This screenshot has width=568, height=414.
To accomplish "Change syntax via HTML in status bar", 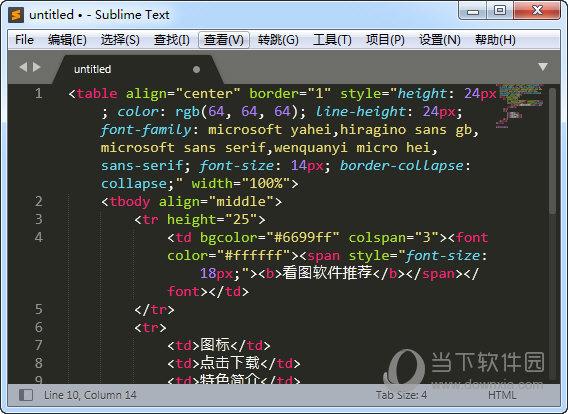I will coord(502,394).
